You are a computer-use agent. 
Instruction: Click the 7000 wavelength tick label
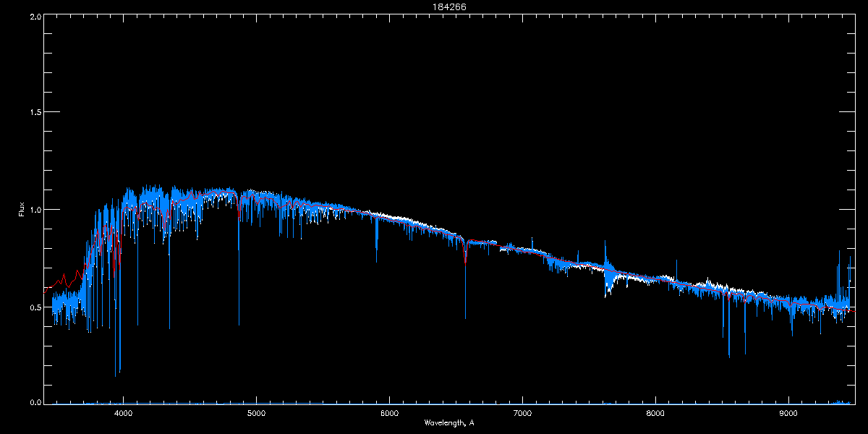click(522, 413)
